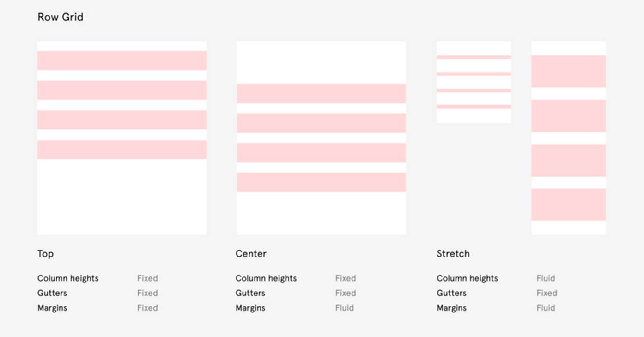Click top pink block in tall Stretch preview
This screenshot has width=644, height=337.
pos(568,71)
